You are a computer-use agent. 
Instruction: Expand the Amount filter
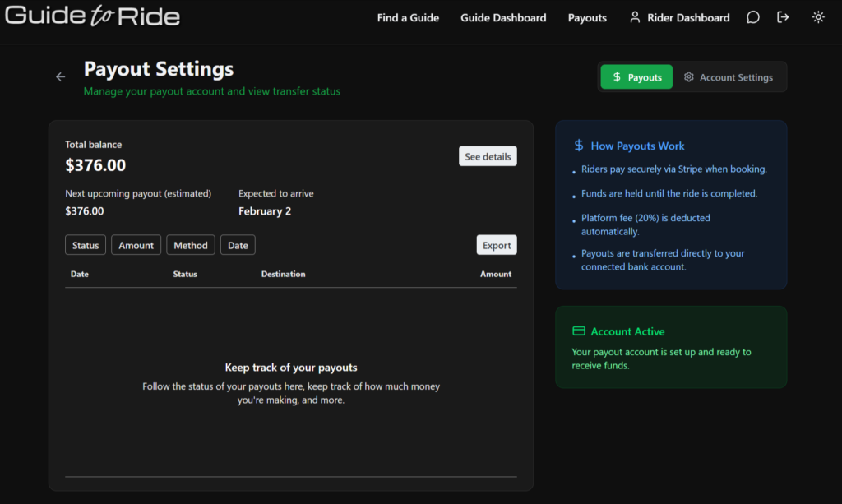pos(136,245)
